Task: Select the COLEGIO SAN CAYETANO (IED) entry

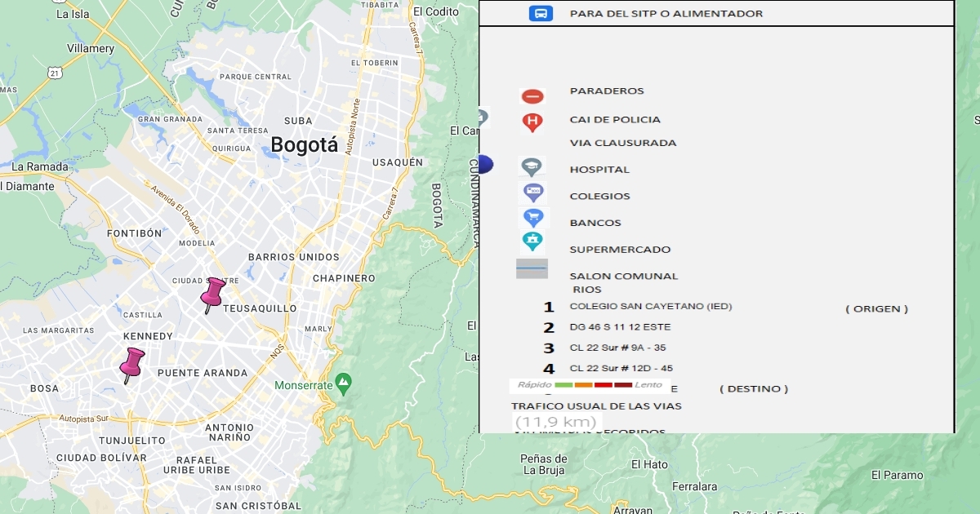Action: click(x=650, y=307)
